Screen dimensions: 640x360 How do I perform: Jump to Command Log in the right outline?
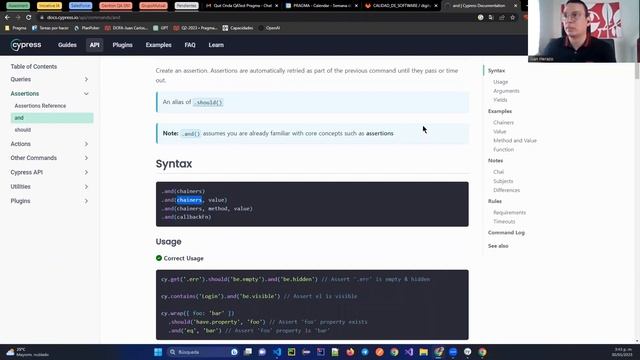[506, 233]
